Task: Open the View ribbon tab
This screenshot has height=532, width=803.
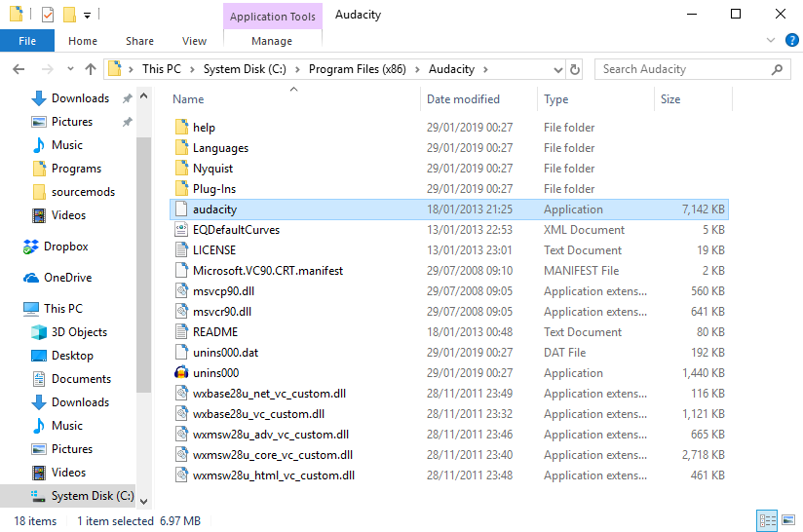Action: click(194, 41)
